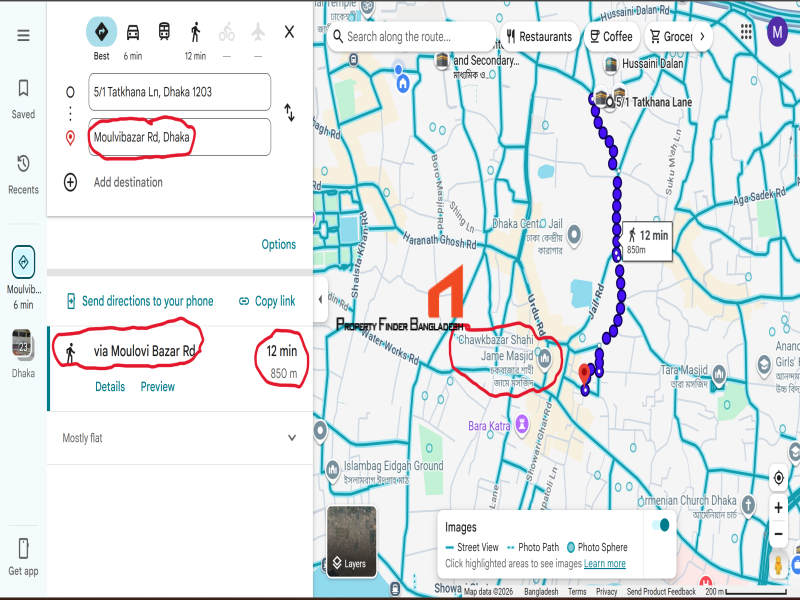Screen dimensions: 800x600
Task: Open the hamburger main menu
Action: [x=23, y=35]
